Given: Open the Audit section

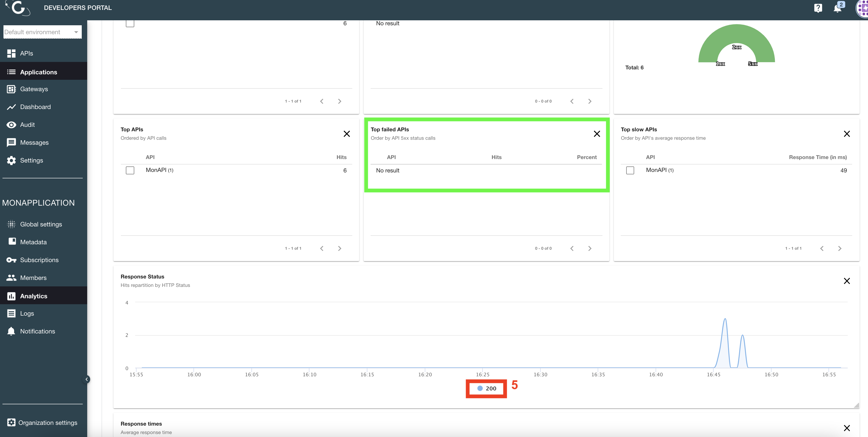Looking at the screenshot, I should [27, 125].
